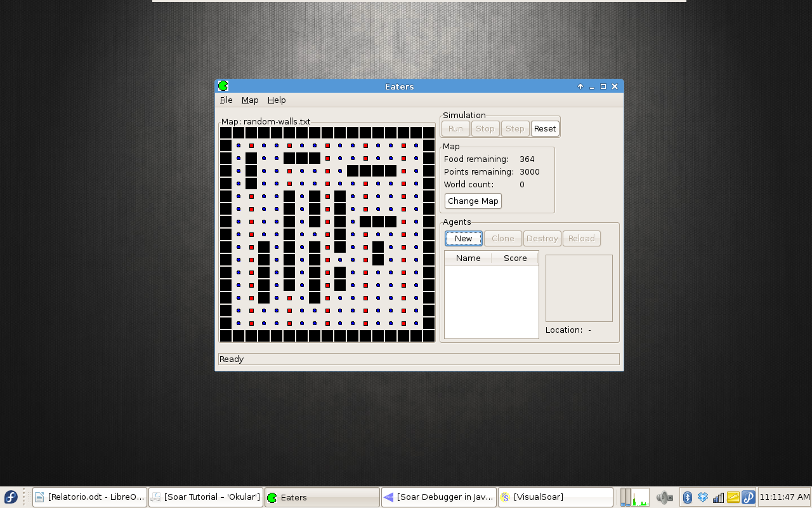Image resolution: width=812 pixels, height=508 pixels.
Task: Switch to VisualSoar in the taskbar
Action: 556,497
